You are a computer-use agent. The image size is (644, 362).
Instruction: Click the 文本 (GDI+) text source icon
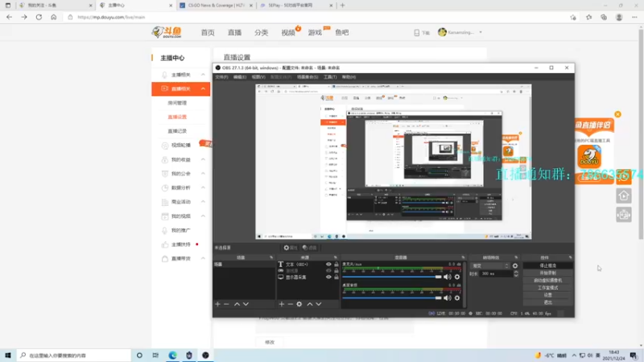coord(280,265)
